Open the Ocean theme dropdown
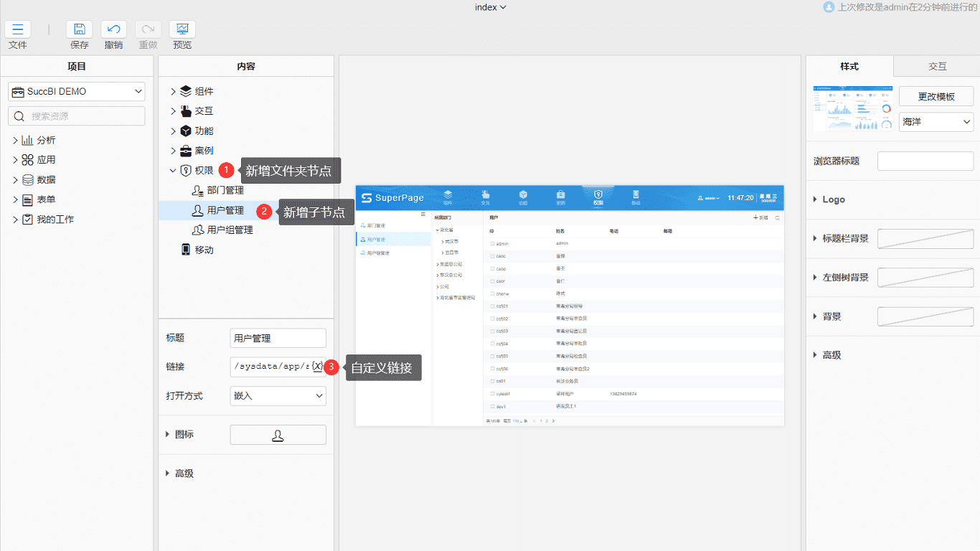 [936, 122]
